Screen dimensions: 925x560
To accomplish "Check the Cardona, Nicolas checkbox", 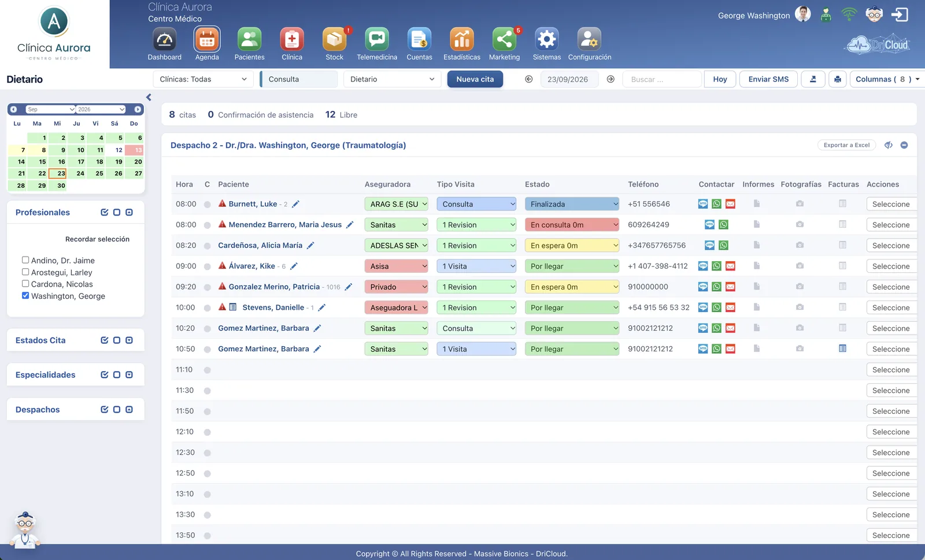I will coord(25,284).
